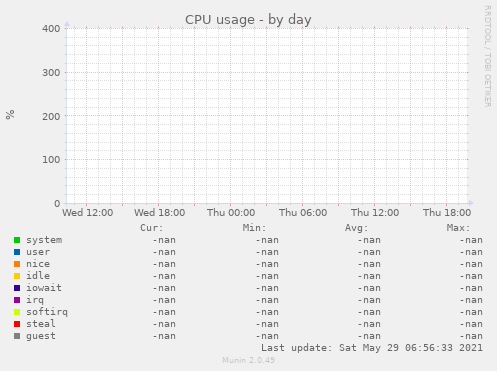Click the 'CPU usage - by day' title
497x371 pixels.
click(x=248, y=20)
